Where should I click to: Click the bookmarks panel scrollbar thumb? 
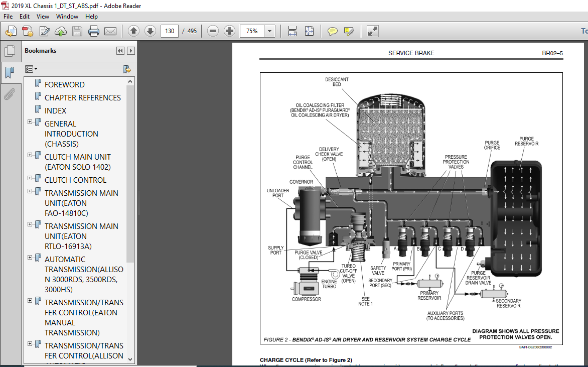130,174
